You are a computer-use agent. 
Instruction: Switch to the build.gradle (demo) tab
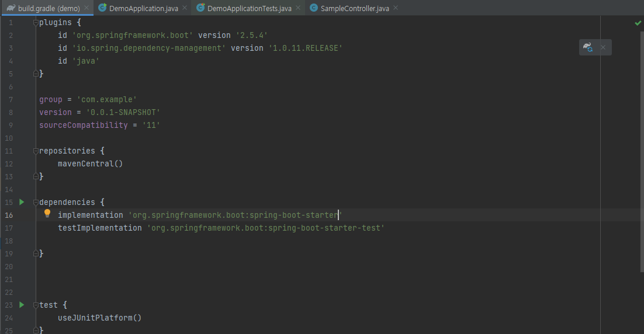coord(49,8)
